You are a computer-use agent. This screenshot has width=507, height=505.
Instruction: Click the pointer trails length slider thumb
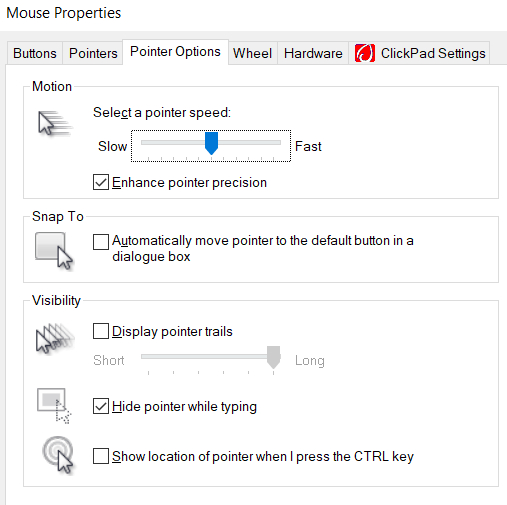274,357
